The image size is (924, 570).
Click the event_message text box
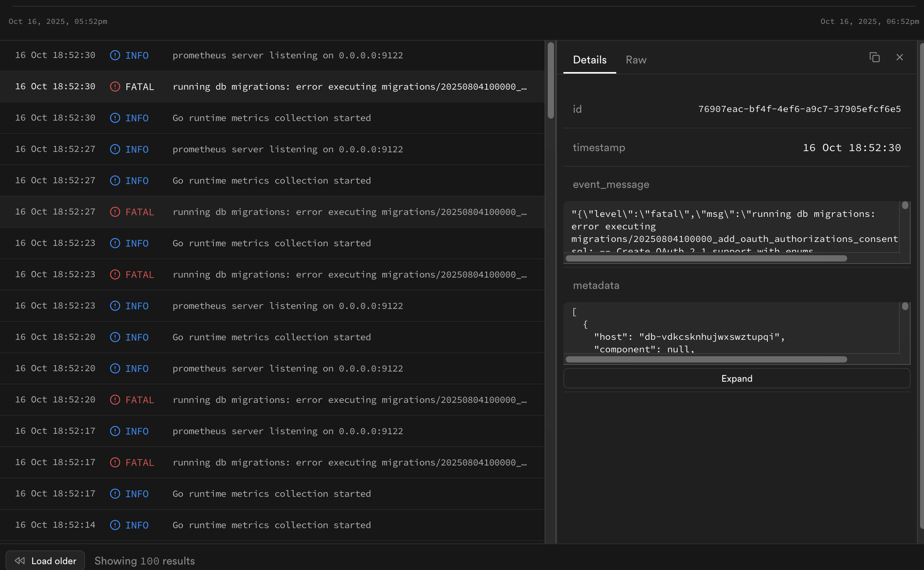[x=731, y=227]
